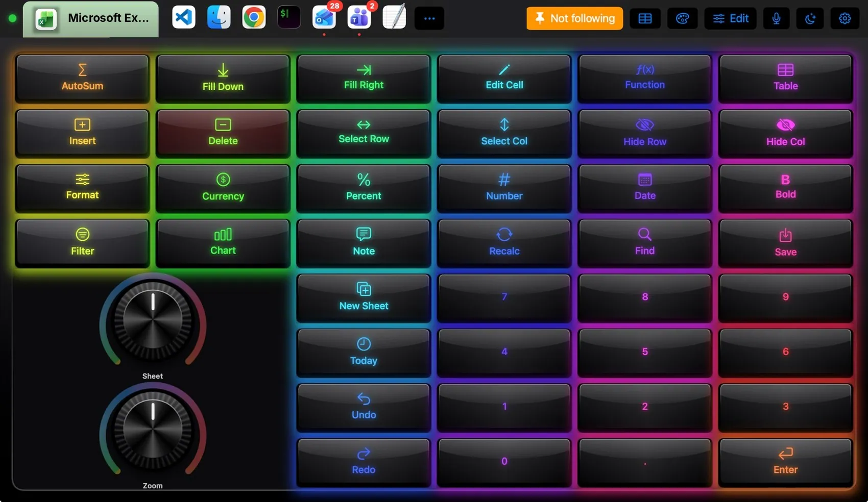This screenshot has width=868, height=502.
Task: Switch to the Visual Studio Code app
Action: (184, 17)
